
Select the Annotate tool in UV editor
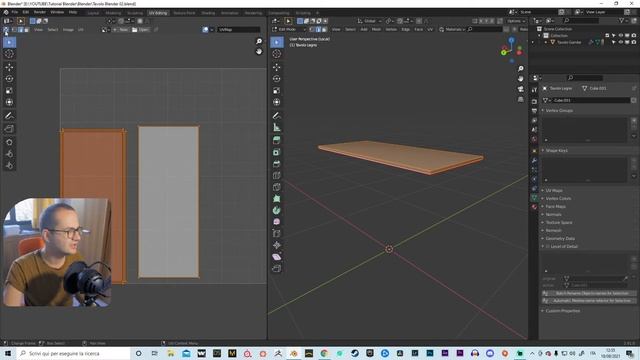point(9,116)
